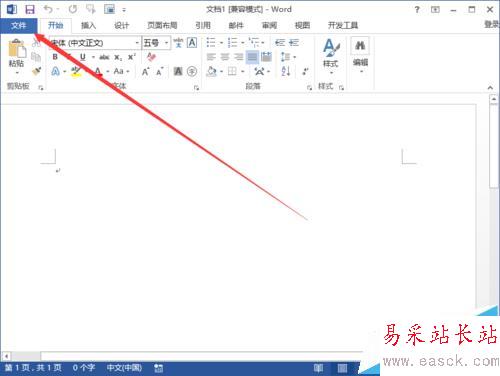500x376 pixels.
Task: Toggle center paragraph alignment
Action: pos(225,57)
